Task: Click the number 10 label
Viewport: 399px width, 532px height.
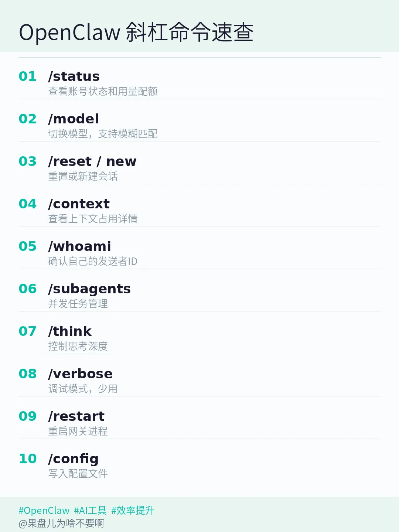Action: point(28,459)
